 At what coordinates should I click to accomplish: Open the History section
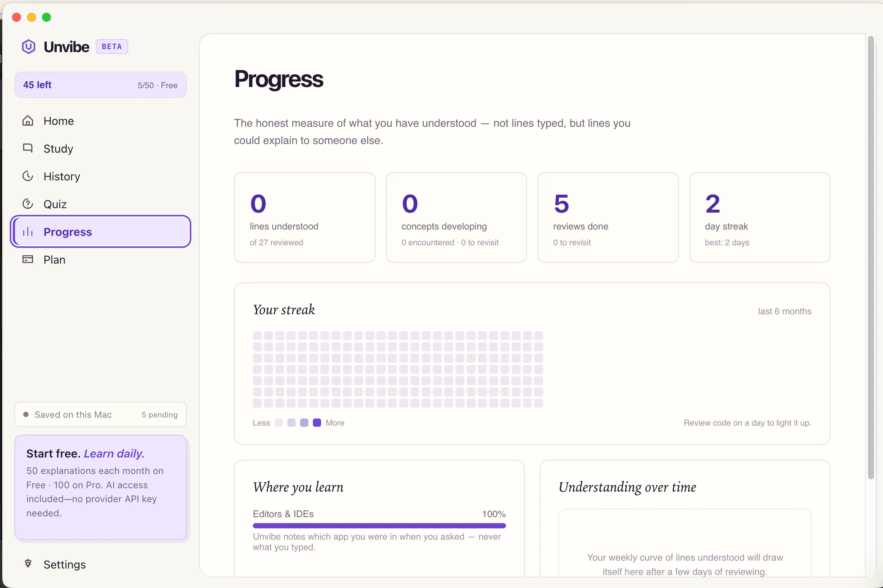(101, 176)
